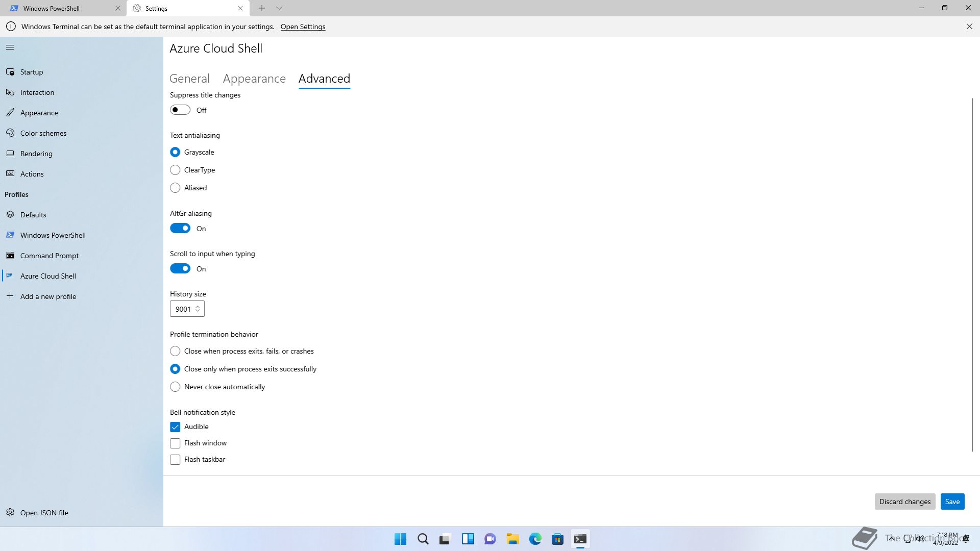This screenshot has width=980, height=551.
Task: Click the settings page vertical scrollbar
Action: point(972,274)
